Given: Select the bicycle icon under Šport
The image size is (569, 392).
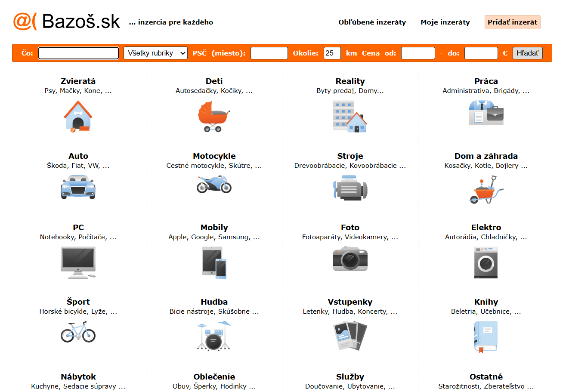Looking at the screenshot, I should 78,332.
